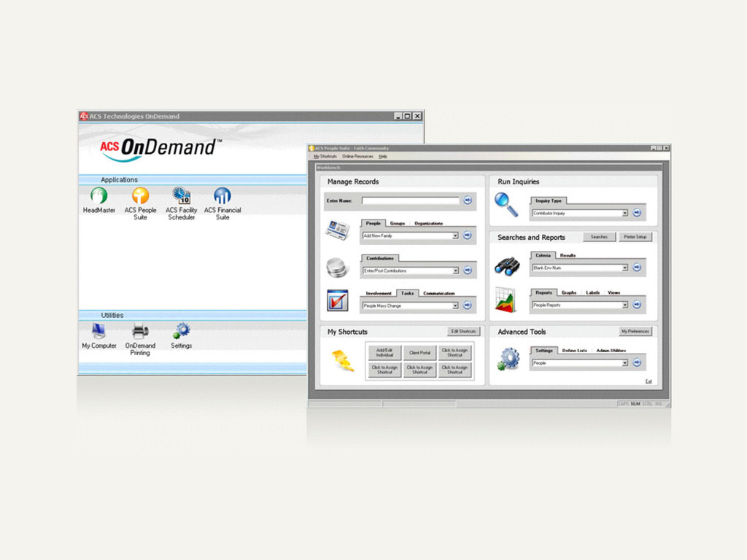The width and height of the screenshot is (747, 560).
Task: Click the gears Advanced Tools icon
Action: coord(508,359)
